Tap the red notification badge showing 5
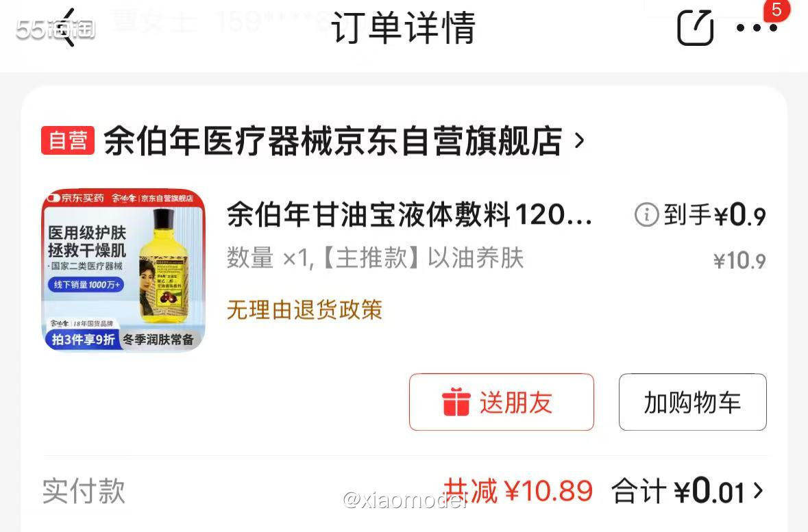Screen dimensions: 808x532 tap(776, 10)
